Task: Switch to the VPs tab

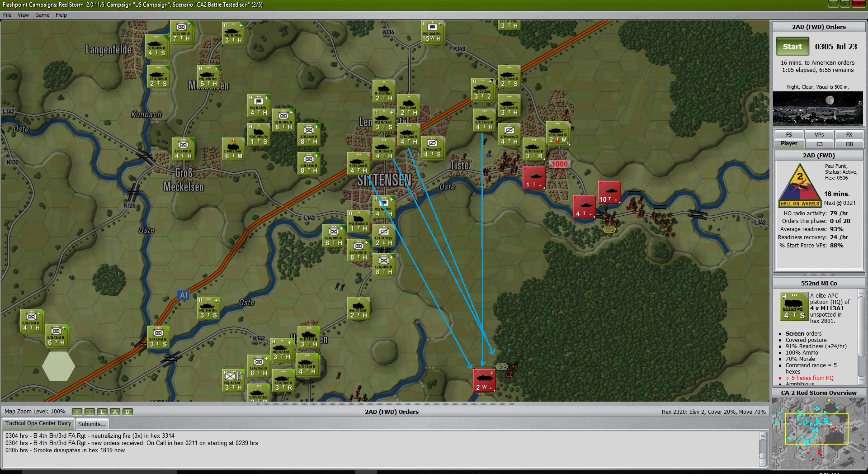Action: point(819,135)
